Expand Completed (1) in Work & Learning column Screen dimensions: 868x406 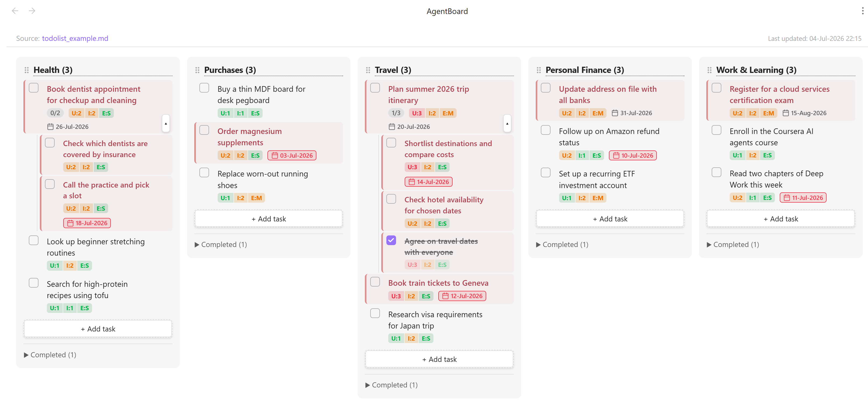click(x=733, y=245)
